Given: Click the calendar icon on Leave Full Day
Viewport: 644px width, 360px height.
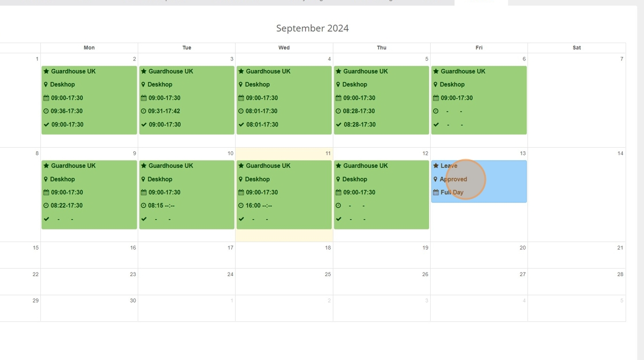Looking at the screenshot, I should 436,192.
